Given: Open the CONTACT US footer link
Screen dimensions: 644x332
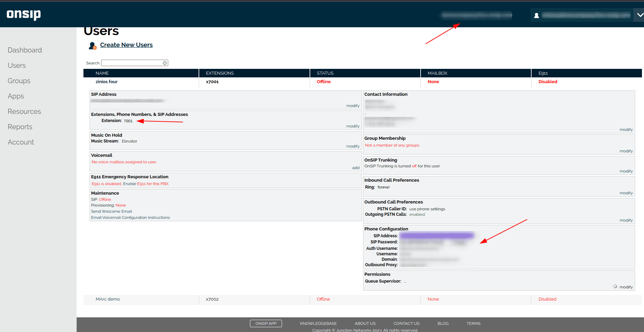Looking at the screenshot, I should click(406, 323).
